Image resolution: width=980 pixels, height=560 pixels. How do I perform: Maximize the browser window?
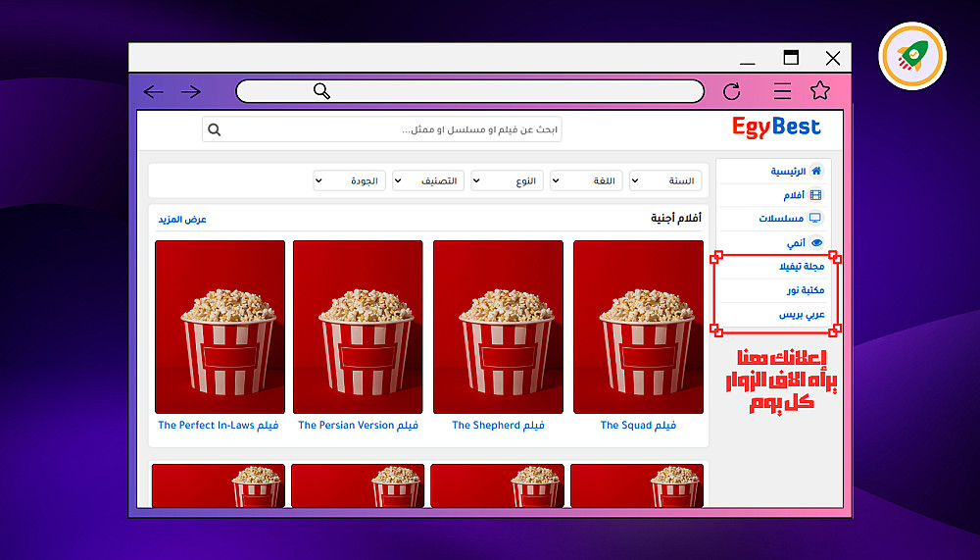click(x=791, y=58)
